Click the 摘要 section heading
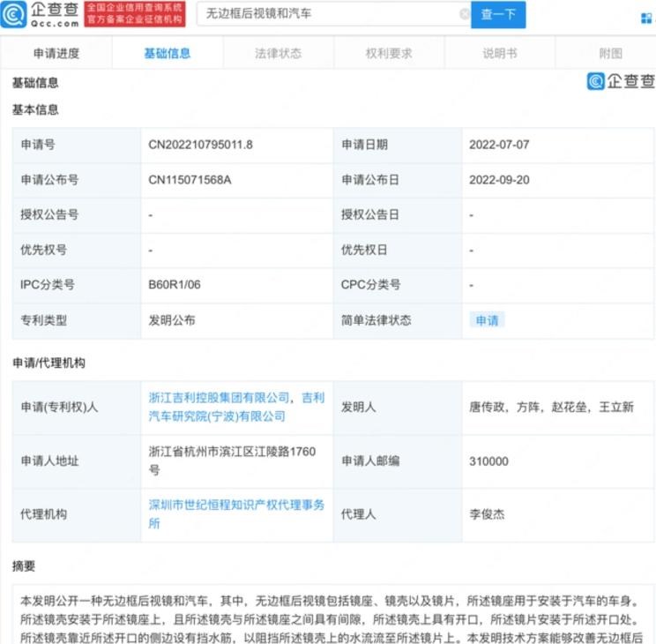This screenshot has width=656, height=644. click(24, 566)
